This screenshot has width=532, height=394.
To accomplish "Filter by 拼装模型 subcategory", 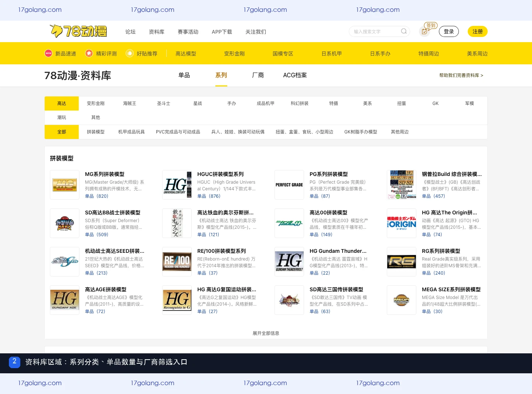I will coord(96,132).
